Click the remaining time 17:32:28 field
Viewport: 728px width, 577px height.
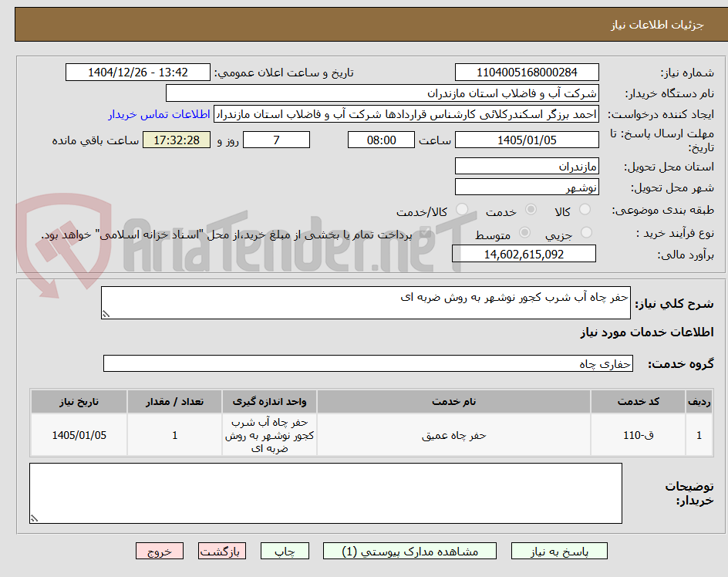tap(177, 140)
